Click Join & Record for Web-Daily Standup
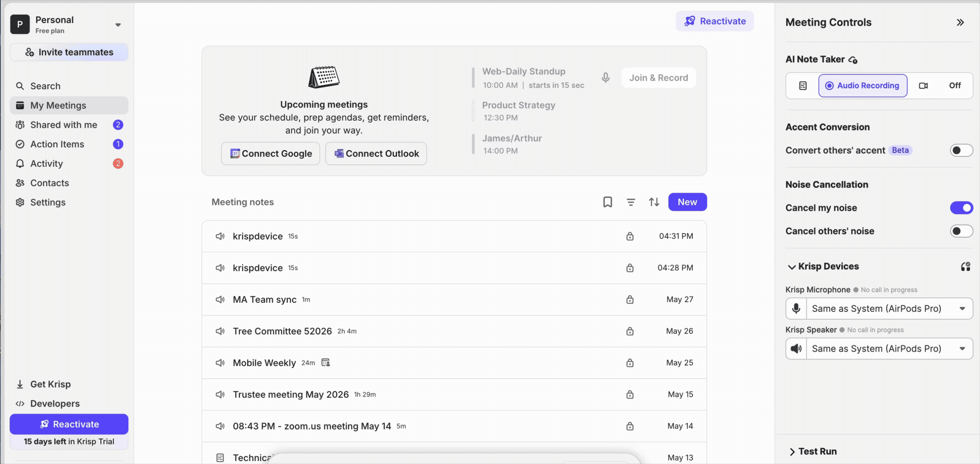The image size is (980, 464). click(658, 78)
